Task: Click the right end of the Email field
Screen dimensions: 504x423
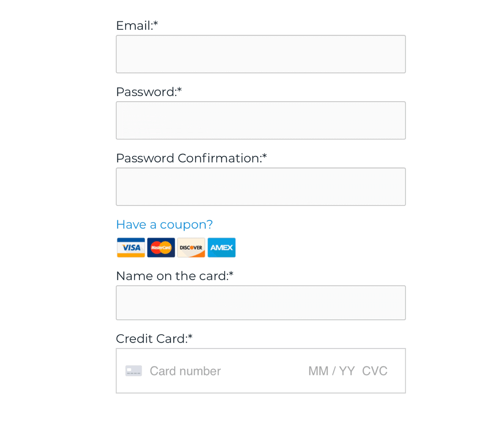Action: click(395, 54)
